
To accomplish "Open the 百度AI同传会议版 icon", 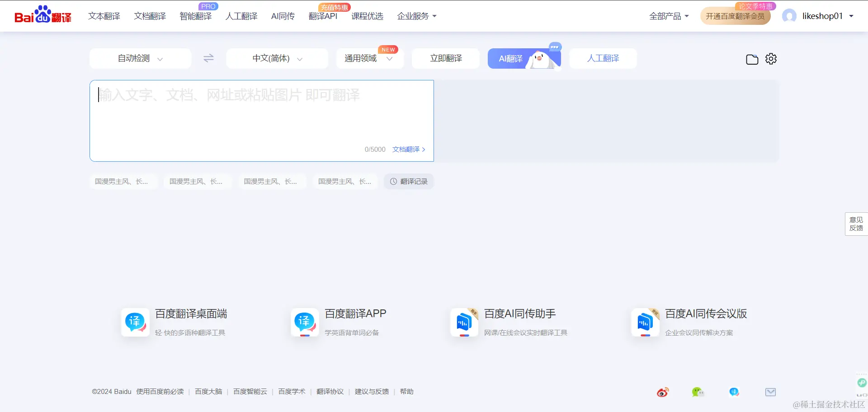I will point(645,322).
